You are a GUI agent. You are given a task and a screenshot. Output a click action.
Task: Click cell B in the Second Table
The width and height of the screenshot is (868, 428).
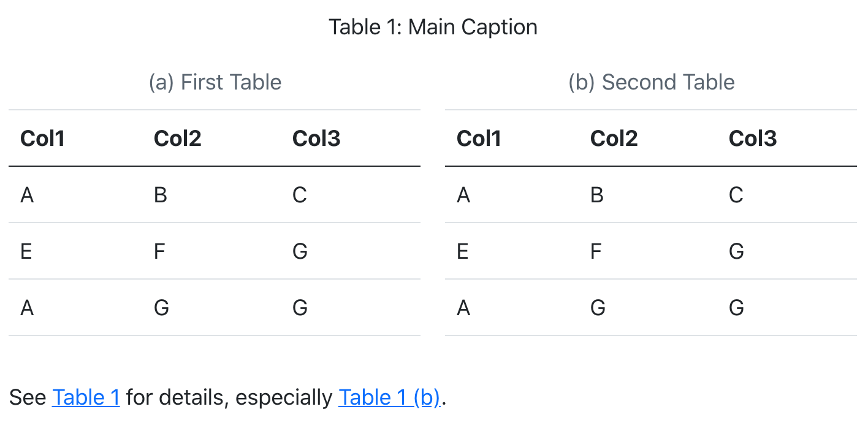(x=597, y=195)
